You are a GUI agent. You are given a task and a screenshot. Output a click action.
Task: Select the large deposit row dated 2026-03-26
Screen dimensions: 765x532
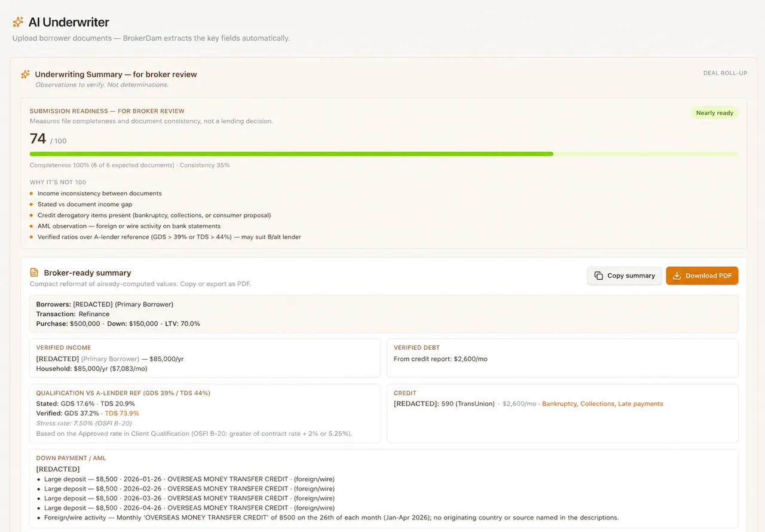tap(189, 498)
